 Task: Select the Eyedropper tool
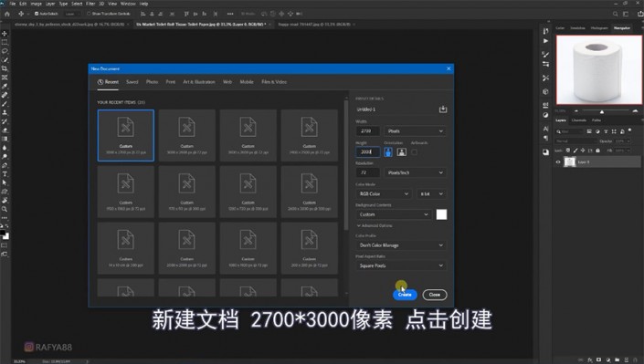pos(5,86)
